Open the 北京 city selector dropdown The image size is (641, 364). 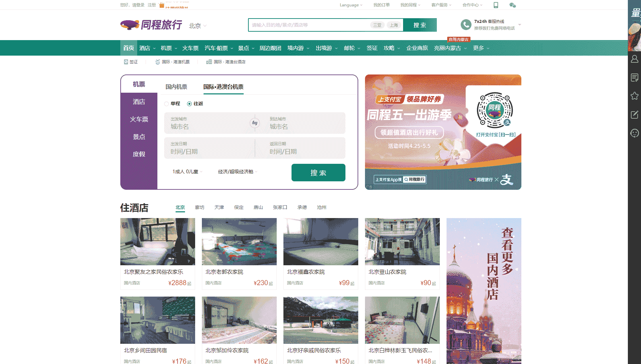(197, 26)
